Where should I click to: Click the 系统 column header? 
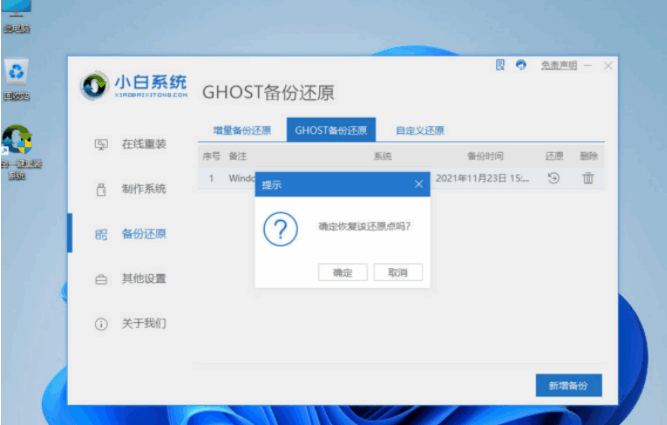coord(382,156)
